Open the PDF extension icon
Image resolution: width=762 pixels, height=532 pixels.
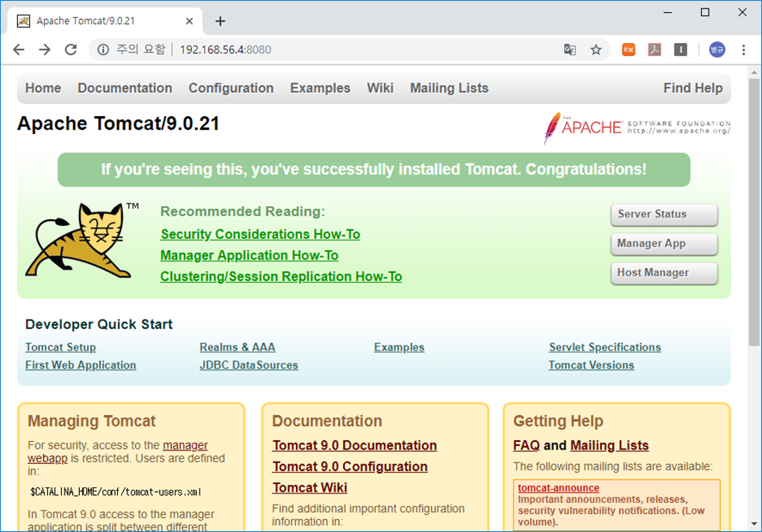pyautogui.click(x=654, y=50)
